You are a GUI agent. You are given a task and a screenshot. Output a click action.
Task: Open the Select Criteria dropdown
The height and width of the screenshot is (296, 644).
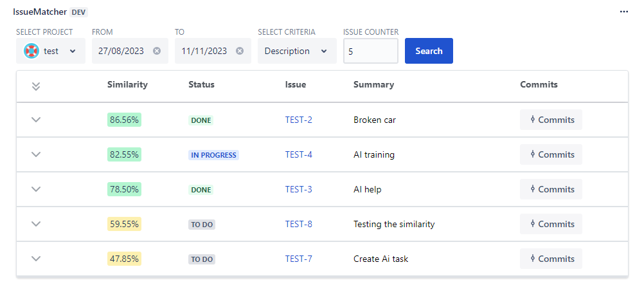pyautogui.click(x=296, y=51)
